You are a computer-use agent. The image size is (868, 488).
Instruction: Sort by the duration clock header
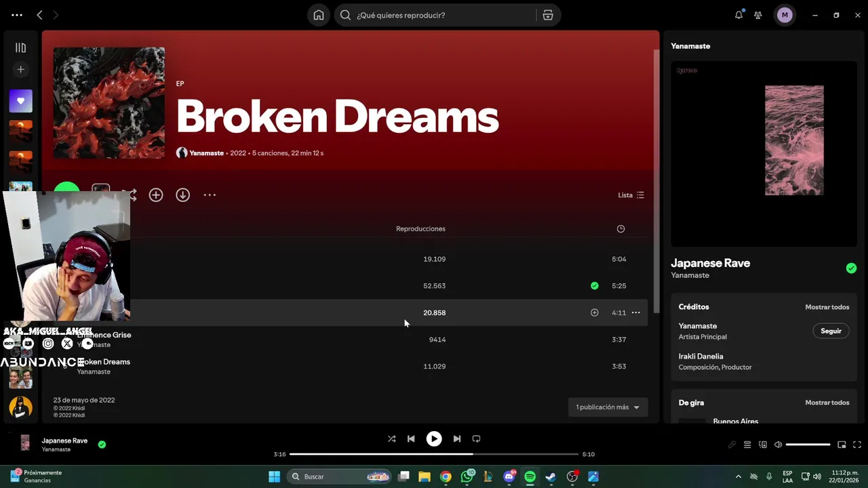[x=620, y=228]
